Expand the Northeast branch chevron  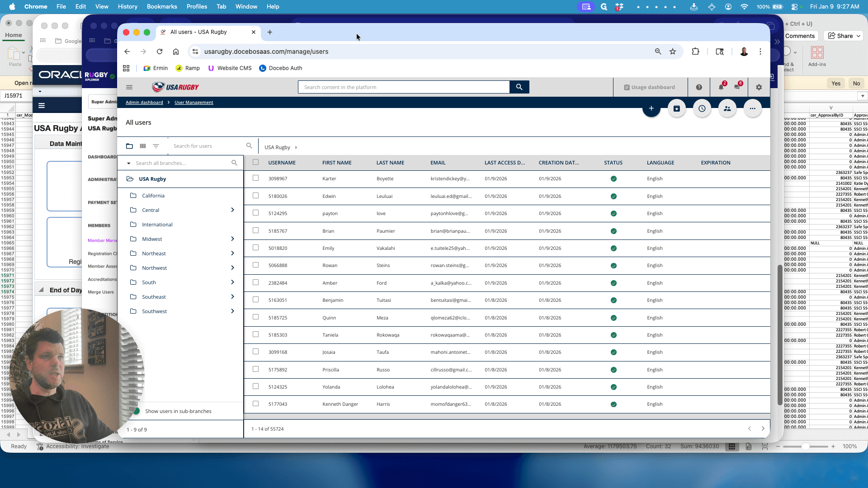(233, 253)
